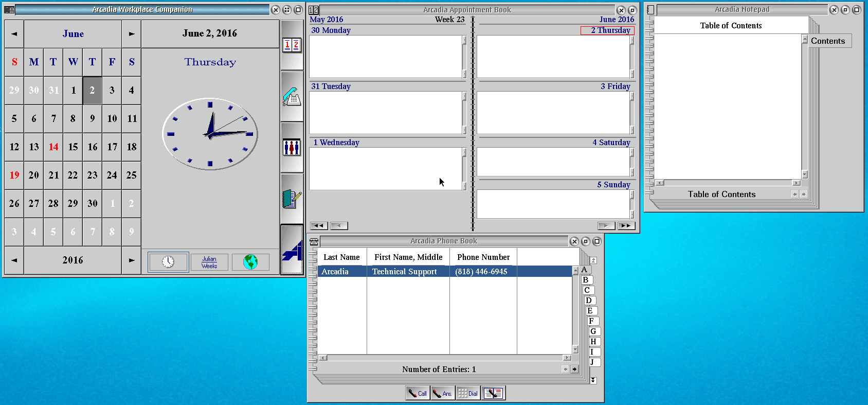Select the G letter tab
868x405 pixels.
pyautogui.click(x=594, y=331)
